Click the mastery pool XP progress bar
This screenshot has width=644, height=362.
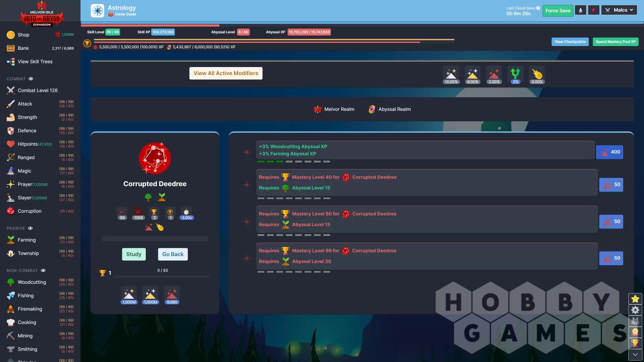click(x=274, y=41)
